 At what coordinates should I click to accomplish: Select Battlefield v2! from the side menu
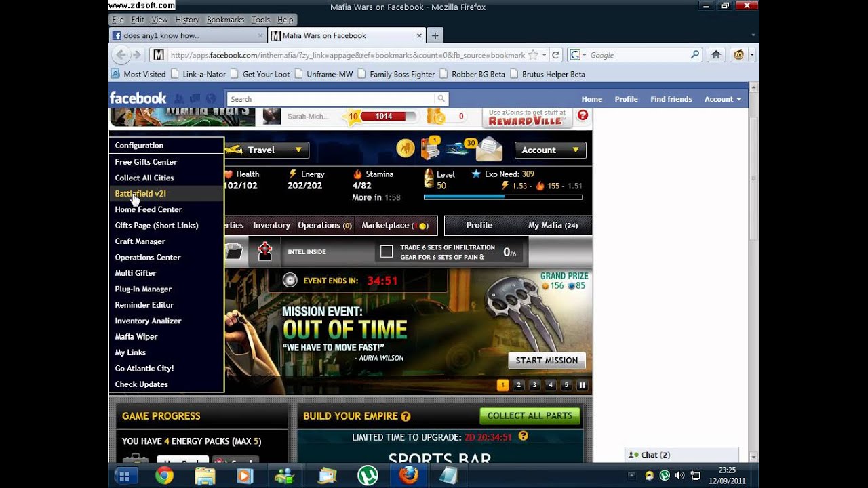point(166,193)
